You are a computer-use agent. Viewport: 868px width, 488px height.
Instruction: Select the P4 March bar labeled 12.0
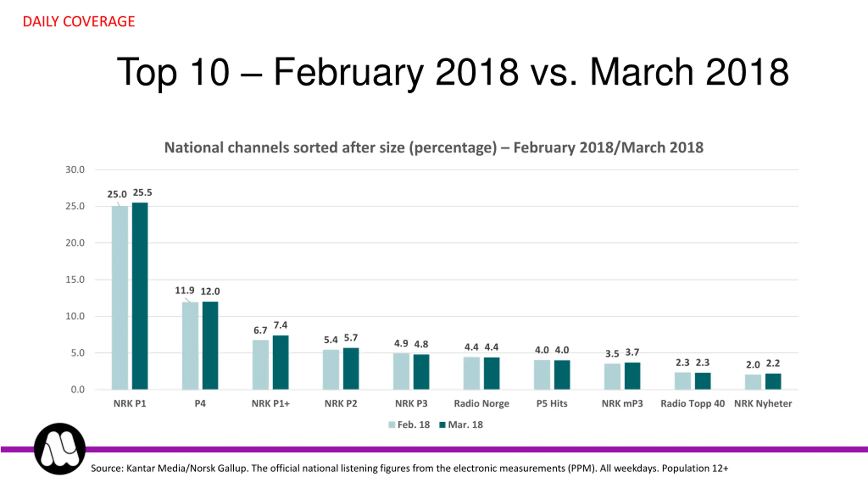[x=210, y=345]
